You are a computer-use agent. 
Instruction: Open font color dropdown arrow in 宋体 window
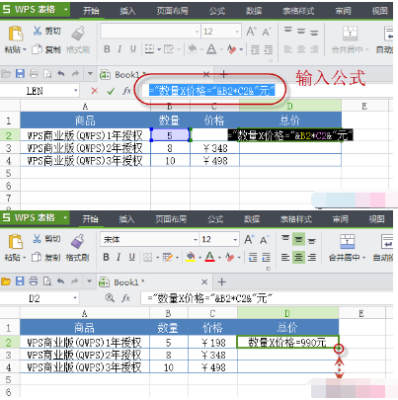[x=219, y=257]
